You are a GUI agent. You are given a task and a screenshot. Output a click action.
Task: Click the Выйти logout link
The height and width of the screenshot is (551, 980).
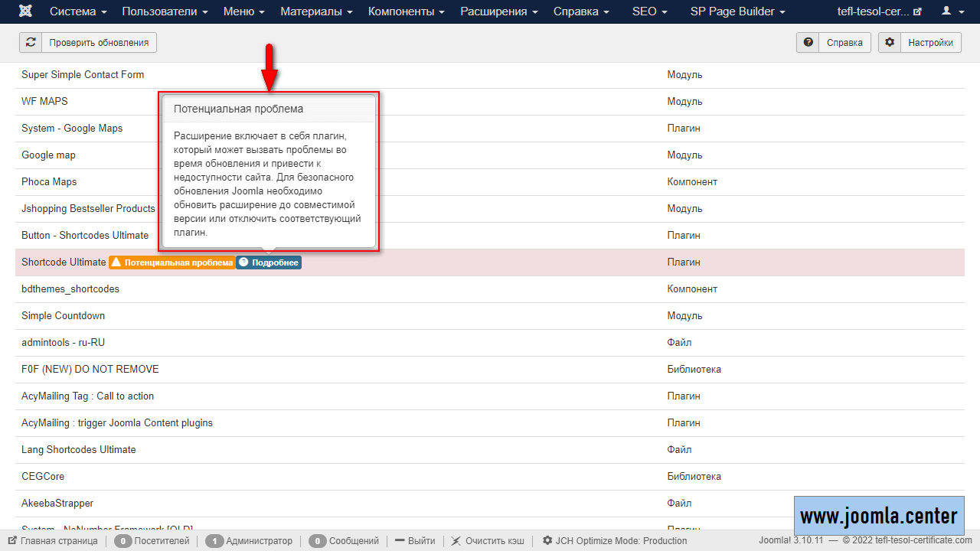[415, 541]
